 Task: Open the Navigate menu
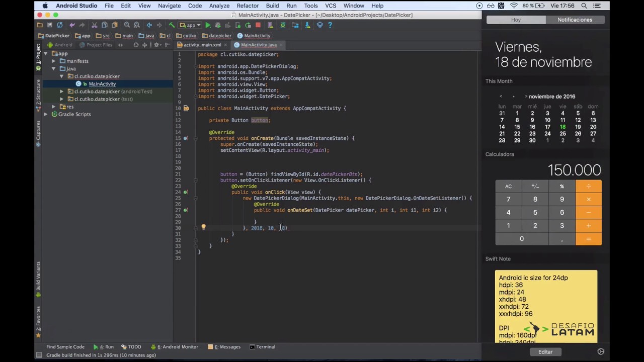(x=169, y=6)
